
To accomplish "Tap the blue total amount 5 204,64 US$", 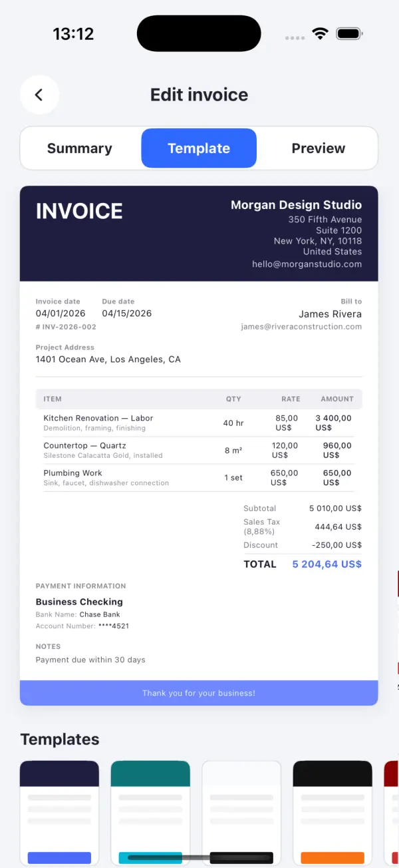I will click(x=327, y=564).
